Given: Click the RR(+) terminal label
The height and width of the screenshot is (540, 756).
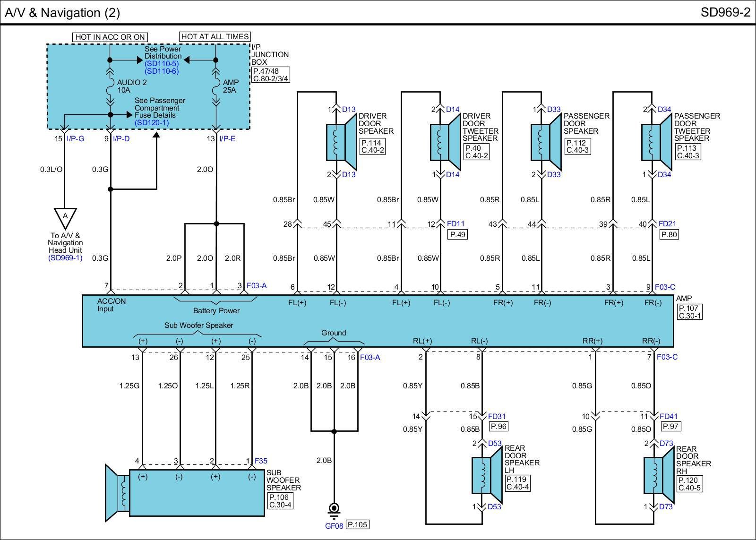Looking at the screenshot, I should pos(592,341).
